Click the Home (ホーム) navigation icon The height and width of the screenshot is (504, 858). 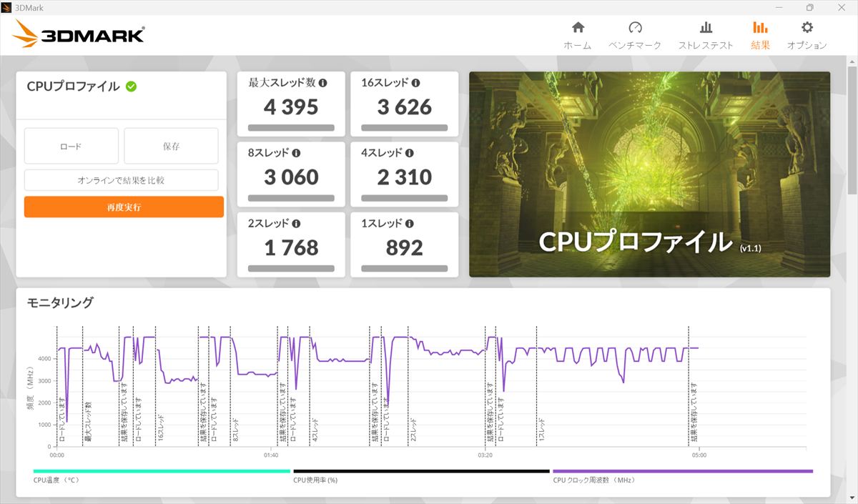(x=578, y=28)
